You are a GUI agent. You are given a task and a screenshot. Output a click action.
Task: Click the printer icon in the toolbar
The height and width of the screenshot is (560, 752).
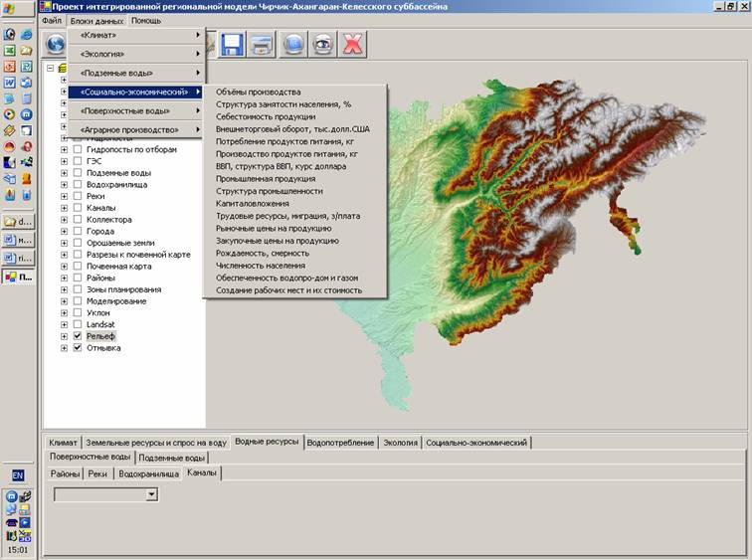click(x=263, y=44)
